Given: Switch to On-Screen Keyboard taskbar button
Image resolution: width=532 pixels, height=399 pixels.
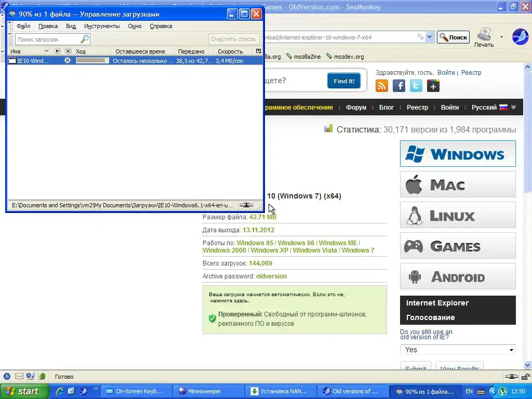Looking at the screenshot, I should click(x=137, y=391).
